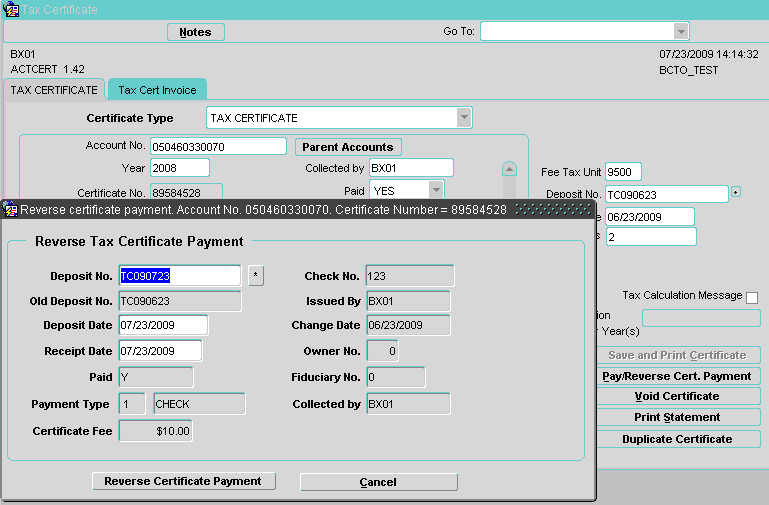Viewport: 769px width, 505px height.
Task: Switch to the Tax Cert Invoice tab
Action: click(157, 90)
